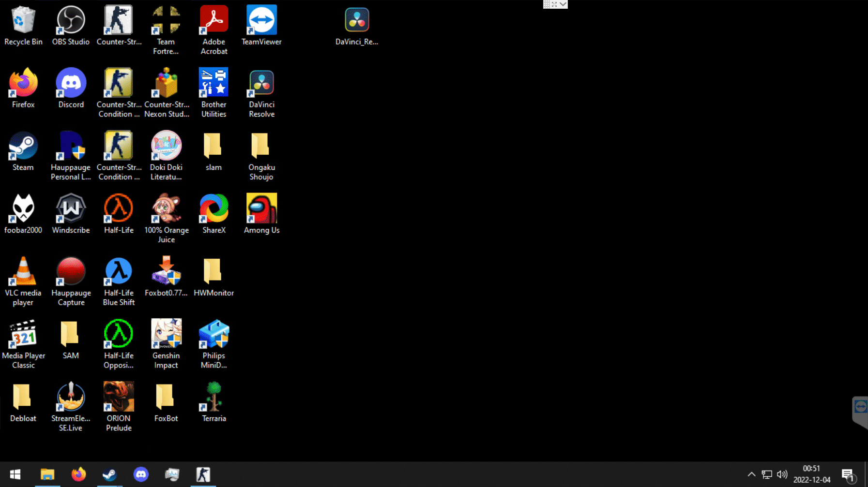Select the Discord desktop shortcut
868x487 pixels.
tap(71, 89)
